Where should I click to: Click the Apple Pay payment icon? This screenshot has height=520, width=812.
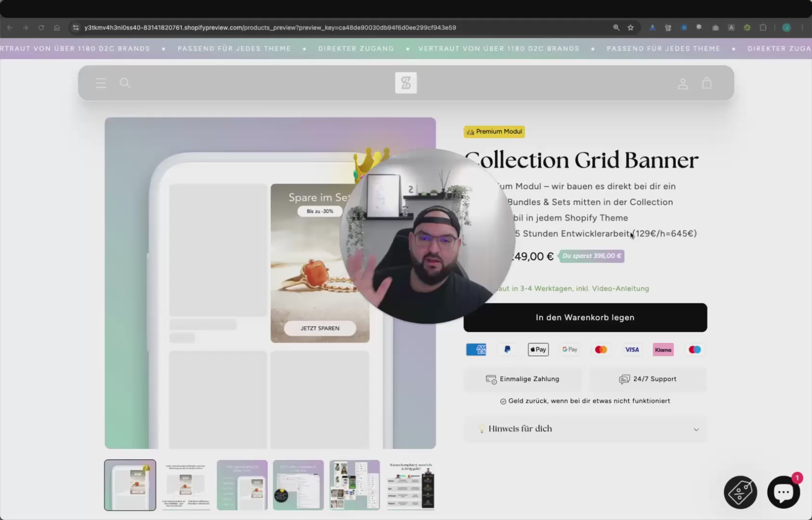pyautogui.click(x=538, y=349)
